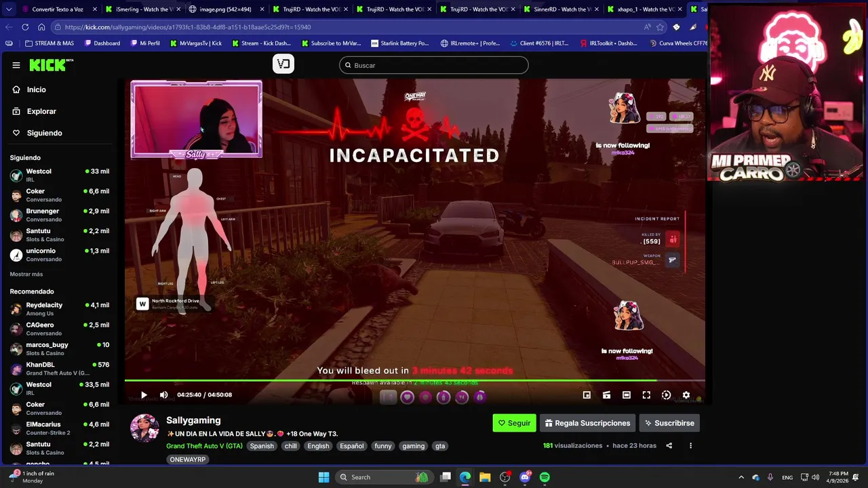Show hidden system tray icons
Screen dimensions: 868x488
[x=740, y=477]
